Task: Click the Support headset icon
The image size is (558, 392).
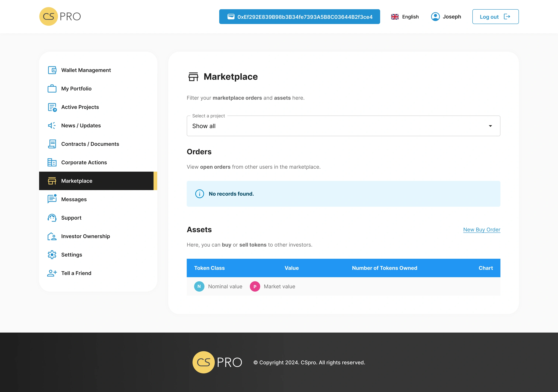Action: (52, 218)
